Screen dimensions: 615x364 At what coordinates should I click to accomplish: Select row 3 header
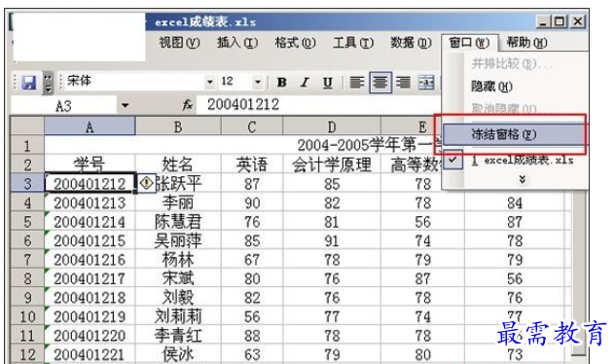pos(27,183)
